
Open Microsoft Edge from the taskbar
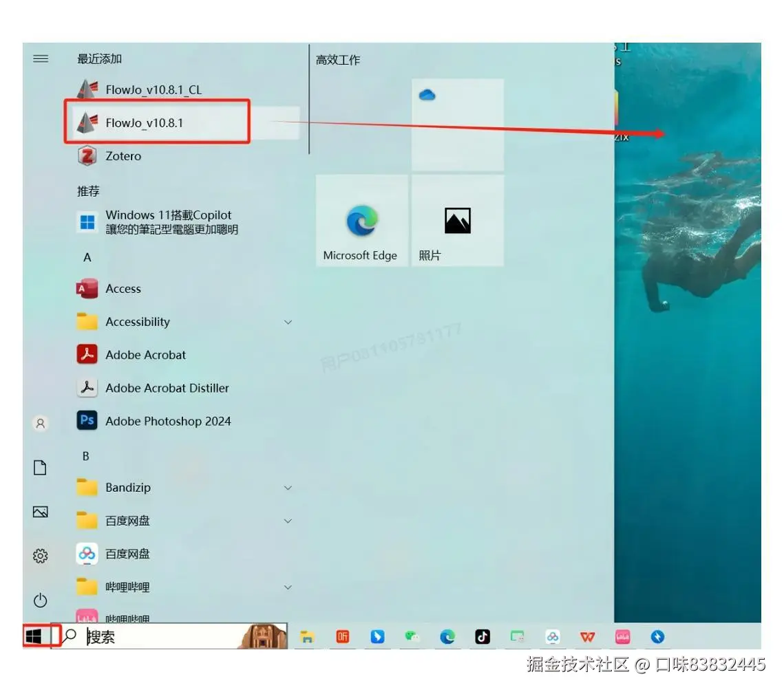(x=447, y=636)
